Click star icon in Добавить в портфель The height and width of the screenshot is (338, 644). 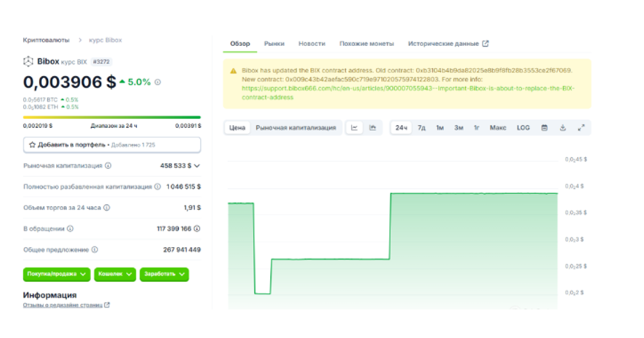pos(32,145)
